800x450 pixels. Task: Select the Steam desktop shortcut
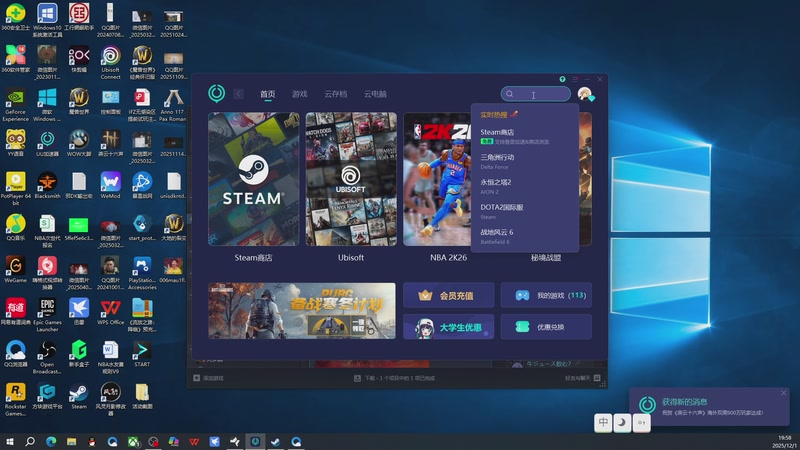point(79,396)
